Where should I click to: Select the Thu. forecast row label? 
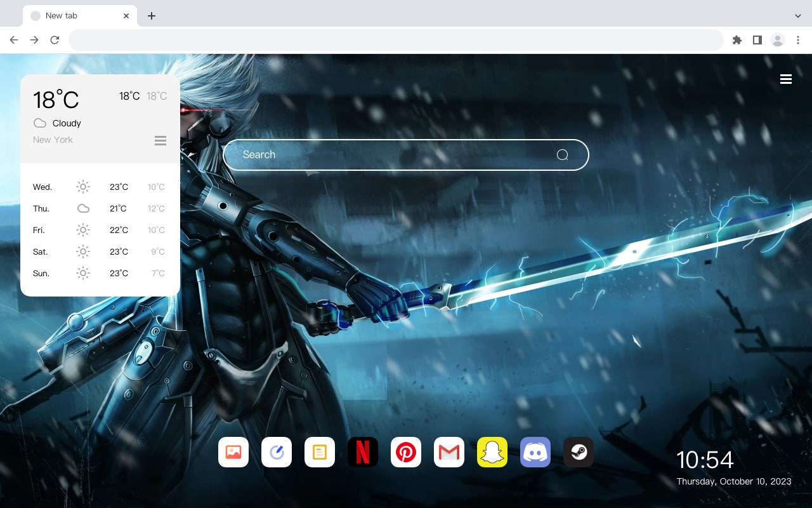click(41, 208)
